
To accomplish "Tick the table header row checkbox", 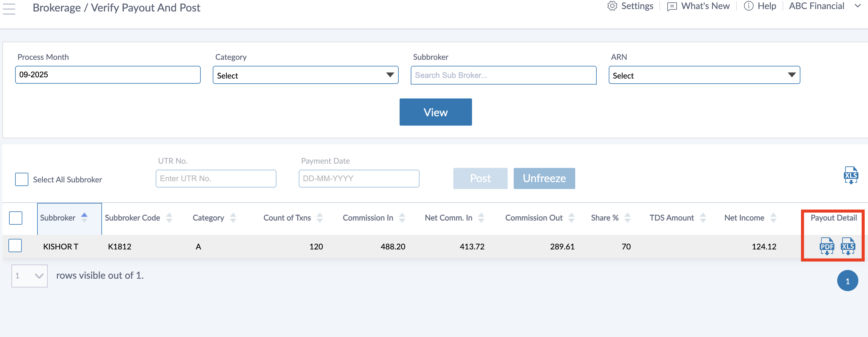I will (16, 218).
